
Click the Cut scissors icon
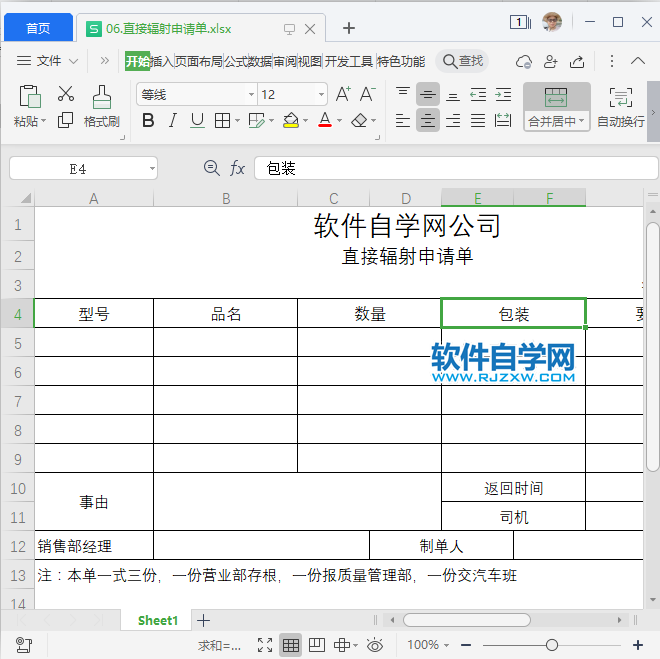[x=66, y=93]
